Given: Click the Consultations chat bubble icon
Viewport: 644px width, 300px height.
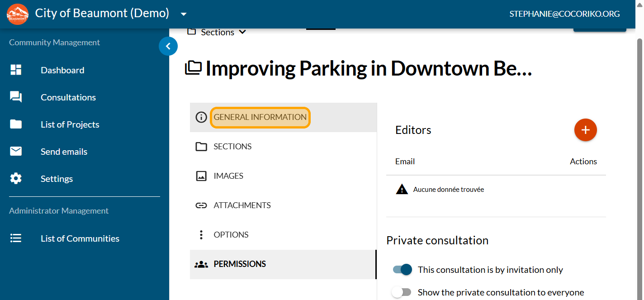Looking at the screenshot, I should point(16,97).
